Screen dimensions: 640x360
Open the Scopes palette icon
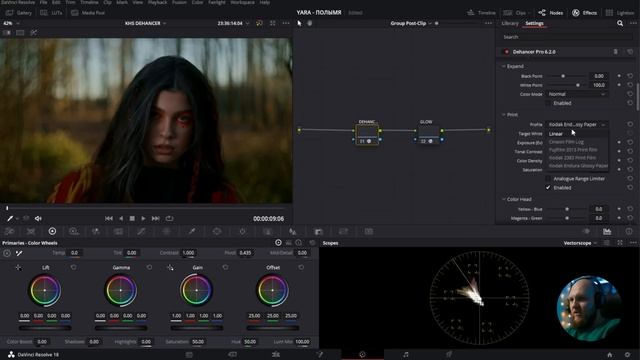point(607,231)
